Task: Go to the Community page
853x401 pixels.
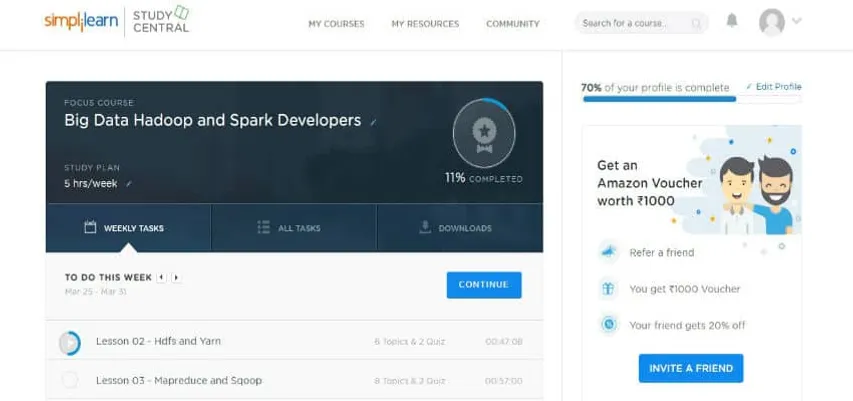Action: pos(512,23)
